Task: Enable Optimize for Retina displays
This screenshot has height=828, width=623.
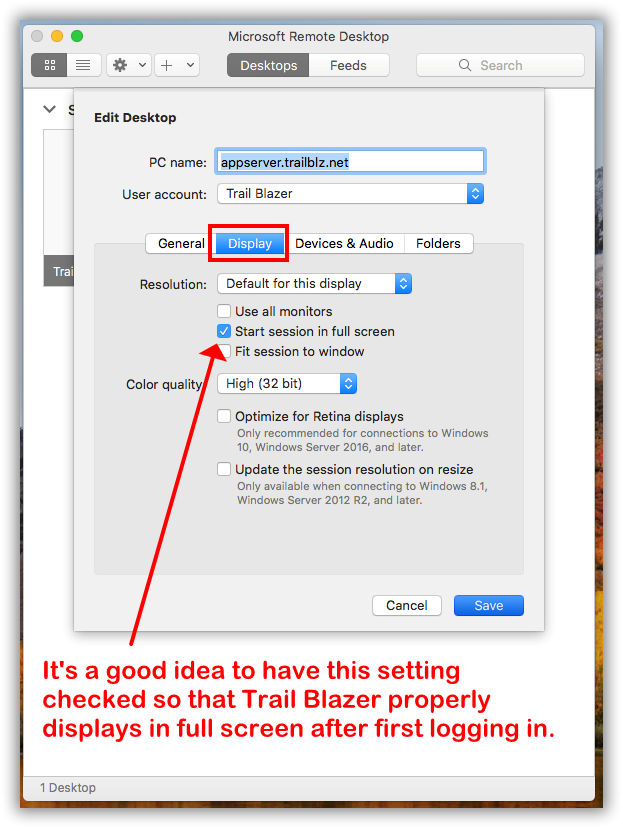Action: coord(224,416)
